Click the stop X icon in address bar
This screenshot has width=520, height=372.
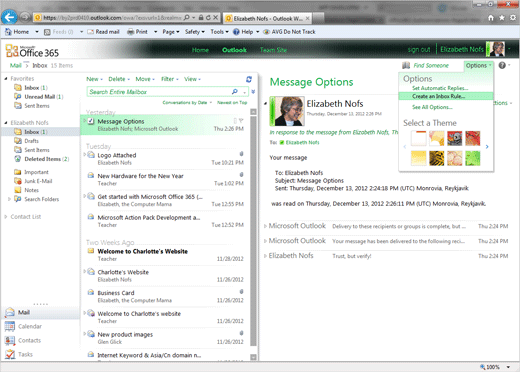[216, 17]
